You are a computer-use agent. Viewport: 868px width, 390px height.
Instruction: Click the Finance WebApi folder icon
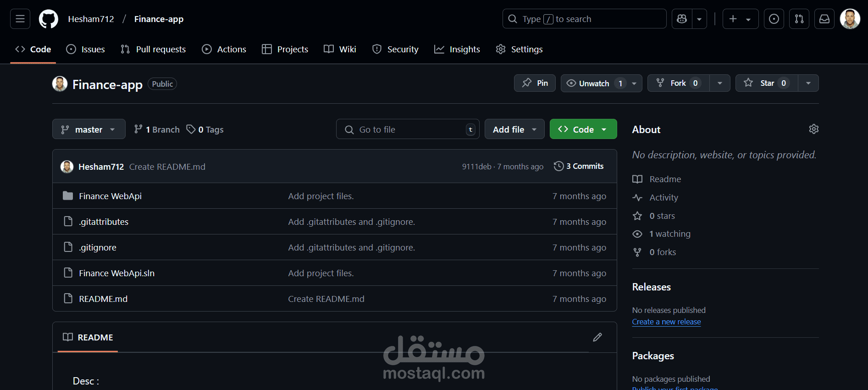pyautogui.click(x=68, y=196)
